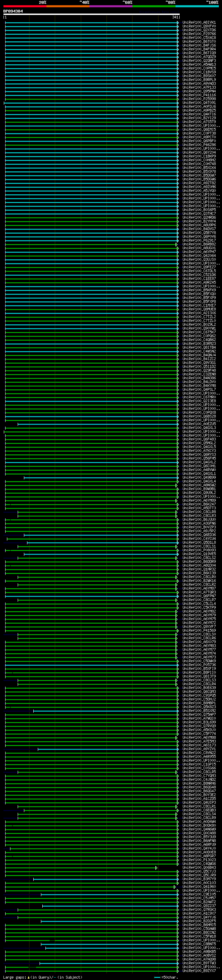Open UniRef100_A3GFN6 hit

(199, 524)
